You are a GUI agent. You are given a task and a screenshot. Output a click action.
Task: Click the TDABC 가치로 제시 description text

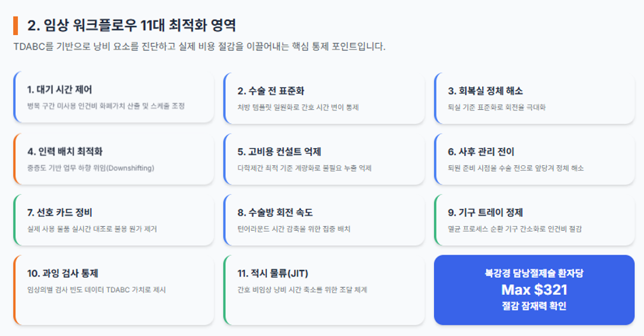96,290
